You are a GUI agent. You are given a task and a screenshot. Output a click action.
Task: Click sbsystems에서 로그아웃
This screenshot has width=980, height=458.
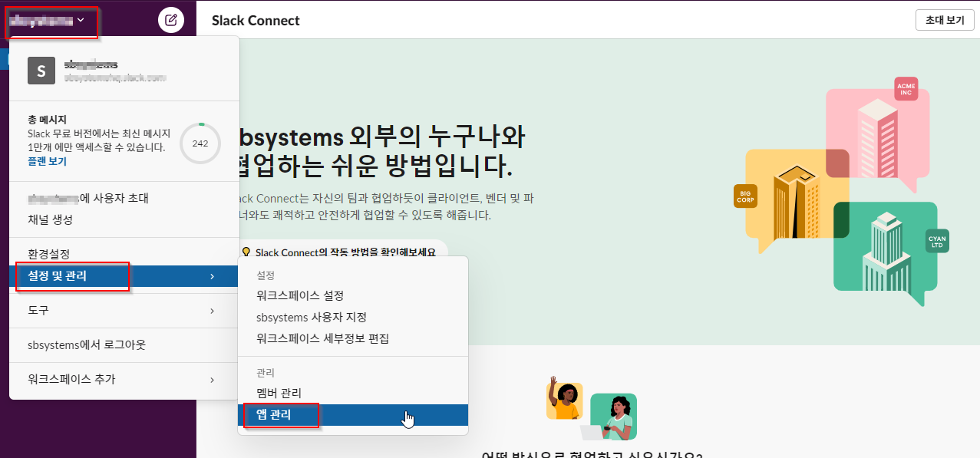(x=124, y=345)
